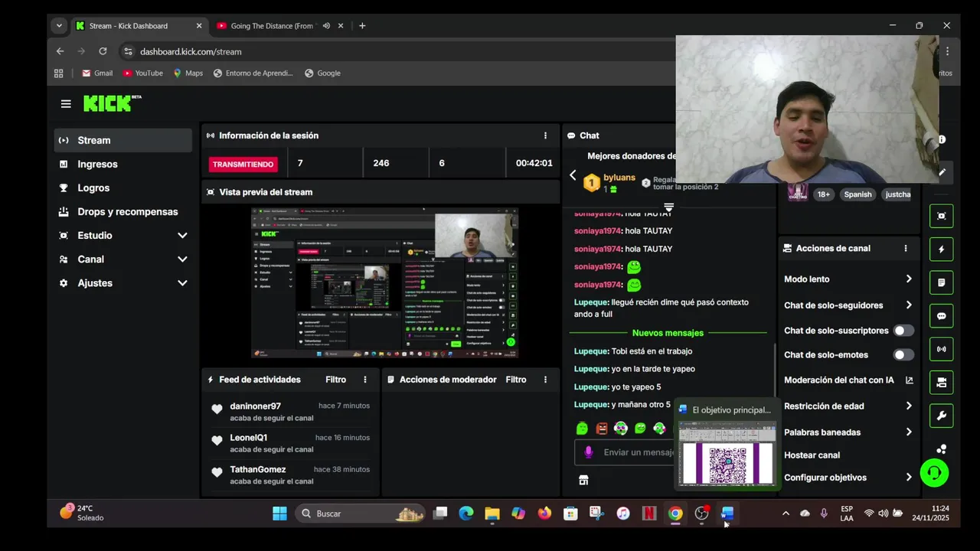This screenshot has width=980, height=551.
Task: Open the Kick hamburger menu
Action: [66, 104]
